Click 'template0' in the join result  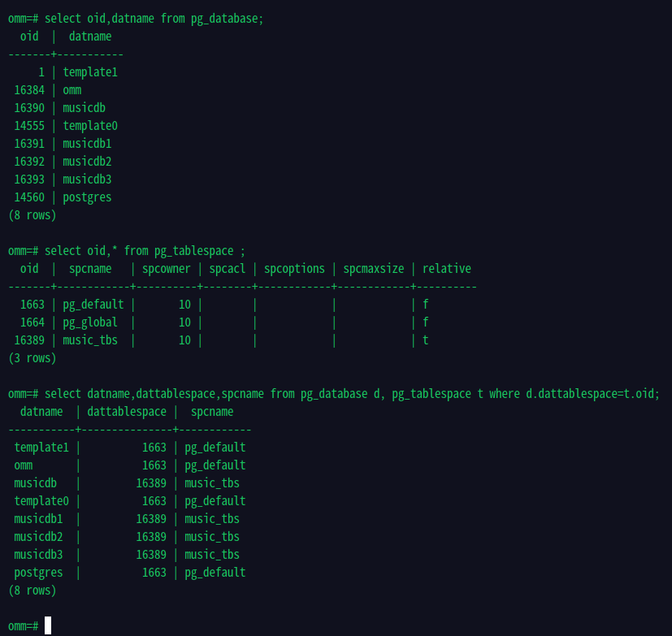point(41,501)
